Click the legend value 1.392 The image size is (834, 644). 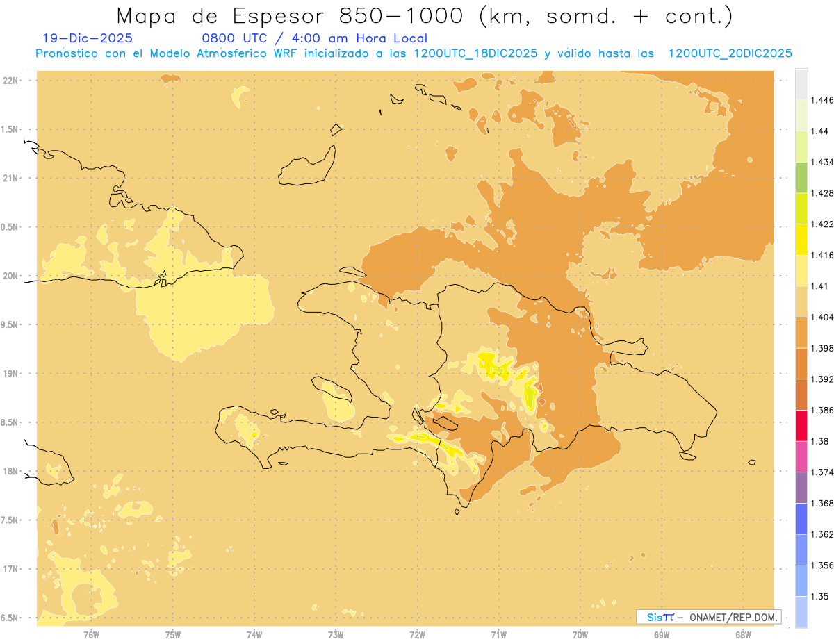coord(824,379)
